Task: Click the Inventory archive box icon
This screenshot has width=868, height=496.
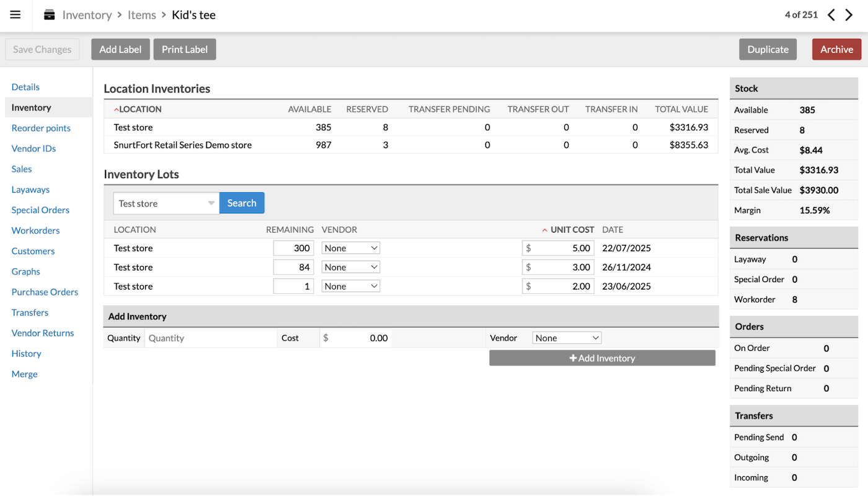Action: (50, 15)
